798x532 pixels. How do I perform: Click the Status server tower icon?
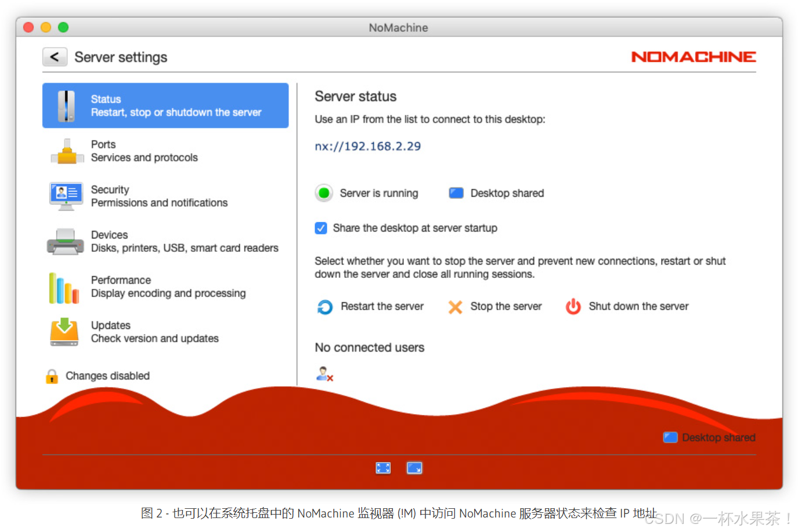[66, 106]
